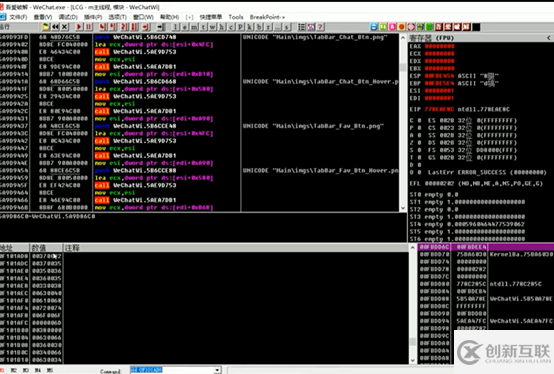554x374 pixels.
Task: Click the Go to address arrow icon
Action: pos(161,27)
